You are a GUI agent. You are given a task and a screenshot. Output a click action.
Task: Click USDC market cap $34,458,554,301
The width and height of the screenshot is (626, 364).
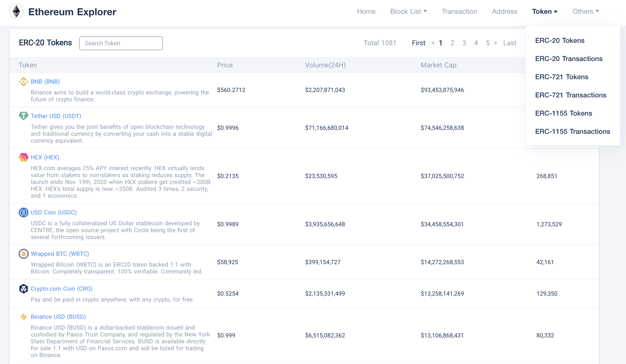pos(442,224)
